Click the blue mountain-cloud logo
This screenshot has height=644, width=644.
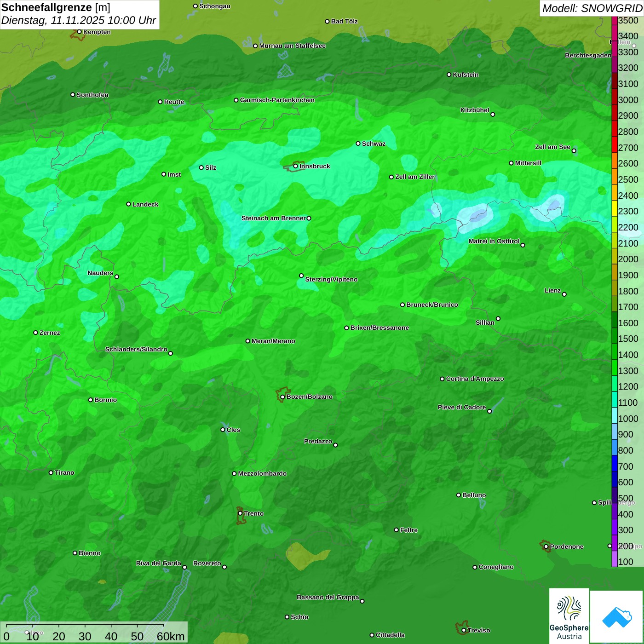pos(617,617)
